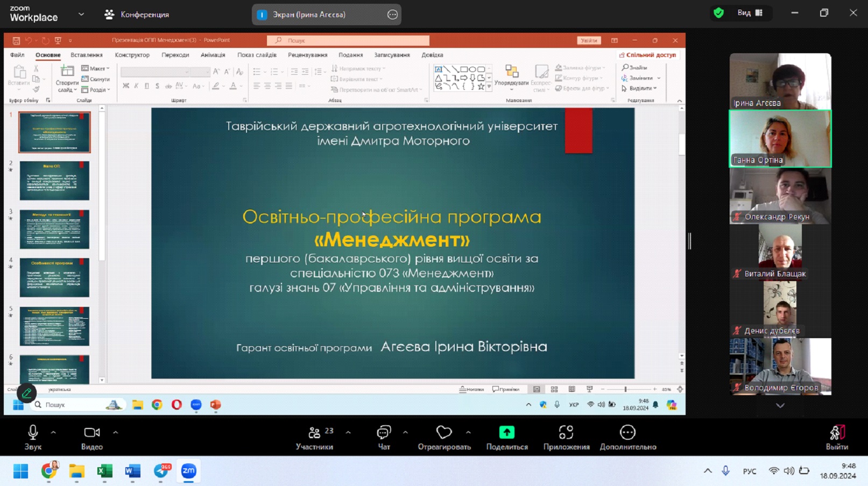Switch to the Анімація tab
868x486 pixels.
[213, 55]
